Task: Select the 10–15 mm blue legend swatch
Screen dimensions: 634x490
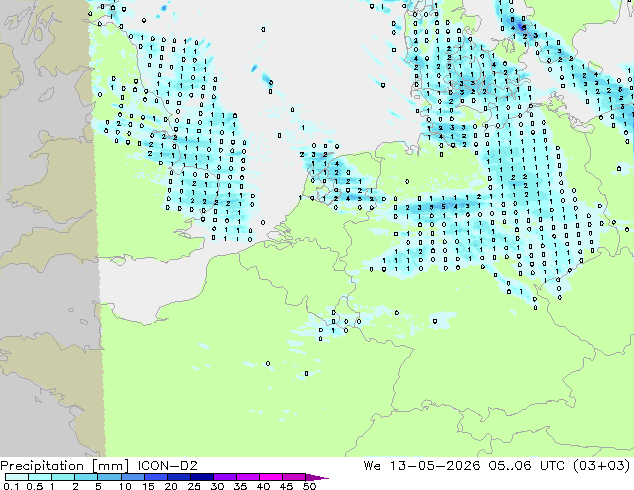Action: coord(133,477)
